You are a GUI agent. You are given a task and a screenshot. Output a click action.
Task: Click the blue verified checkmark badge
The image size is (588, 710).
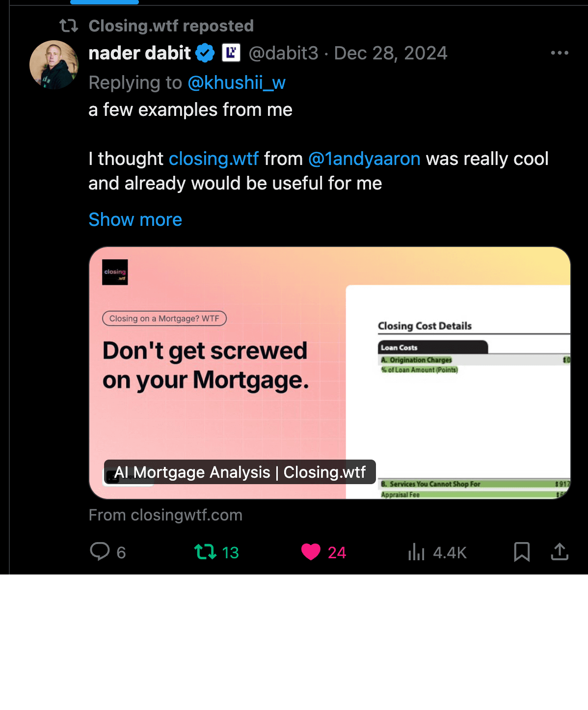coord(205,53)
